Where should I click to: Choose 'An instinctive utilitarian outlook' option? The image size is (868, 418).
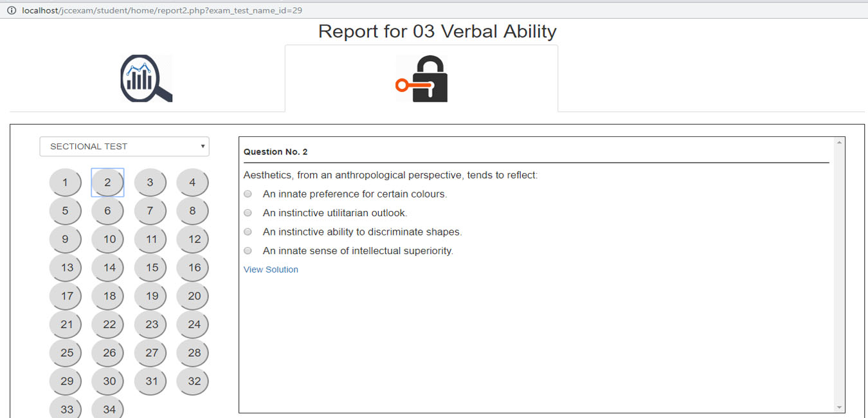(x=248, y=213)
